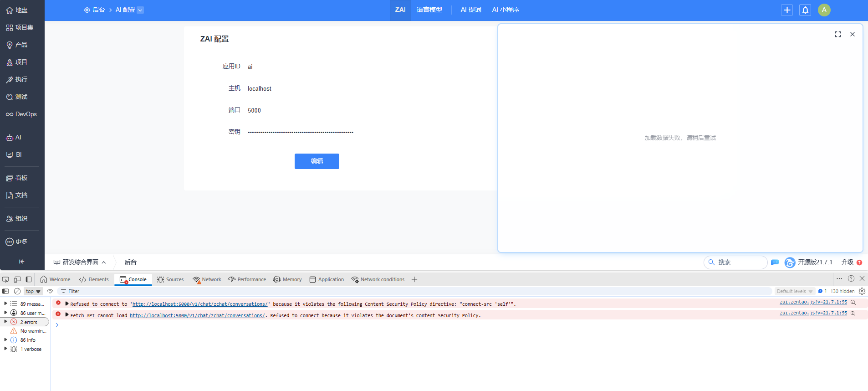Screen dimensions: 868x391
Task: Add a new DevTools tab with plus
Action: pos(414,279)
